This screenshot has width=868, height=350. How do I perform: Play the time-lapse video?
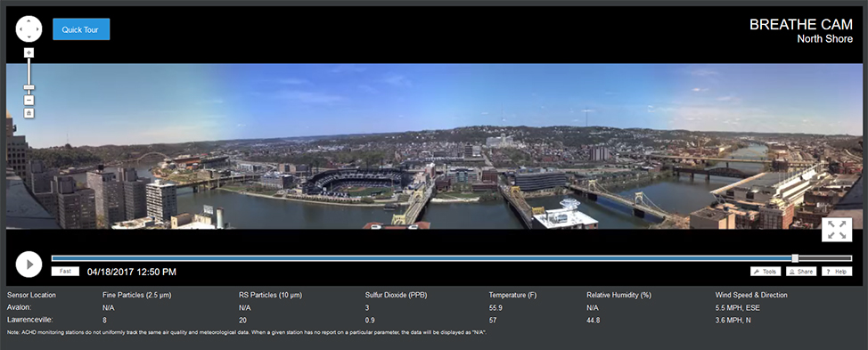[x=29, y=264]
